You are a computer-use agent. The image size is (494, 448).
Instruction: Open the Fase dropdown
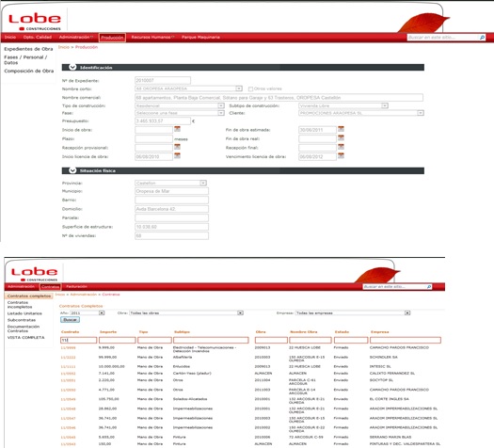[221, 113]
